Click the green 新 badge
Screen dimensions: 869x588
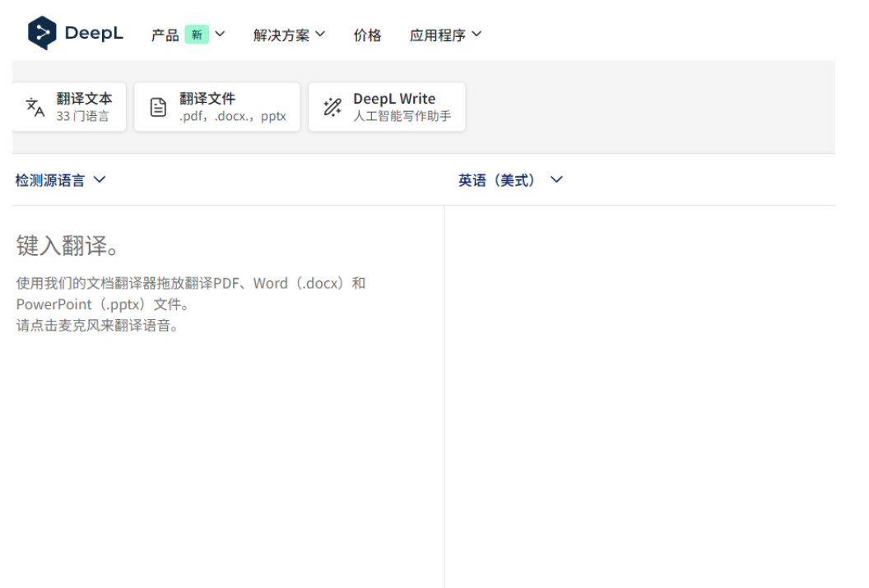coord(197,35)
